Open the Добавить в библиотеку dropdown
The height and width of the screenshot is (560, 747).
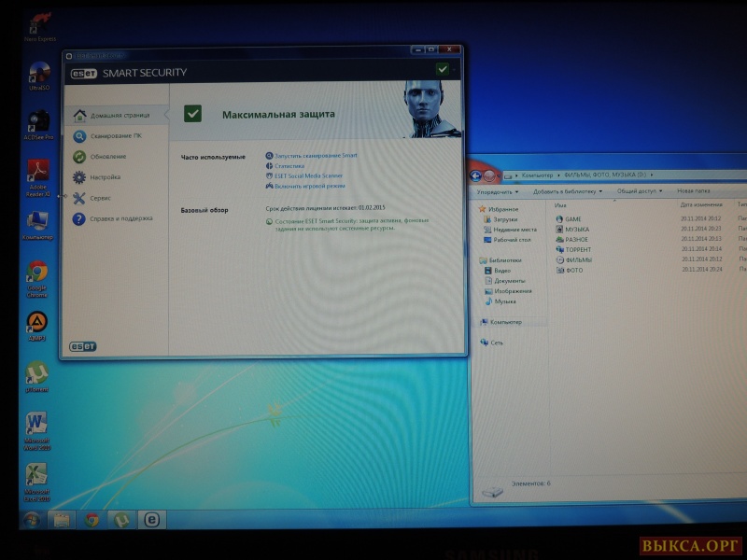click(x=568, y=191)
